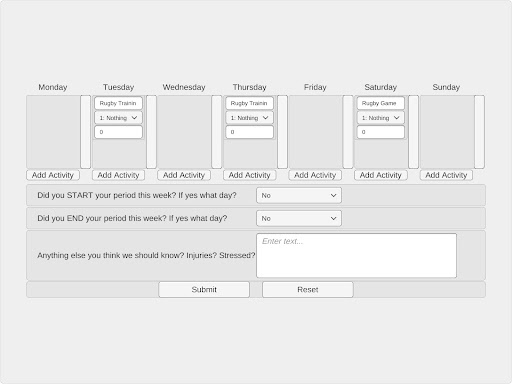Edit Saturday's Rugby Game activity name field
The height and width of the screenshot is (384, 512).
coord(381,103)
